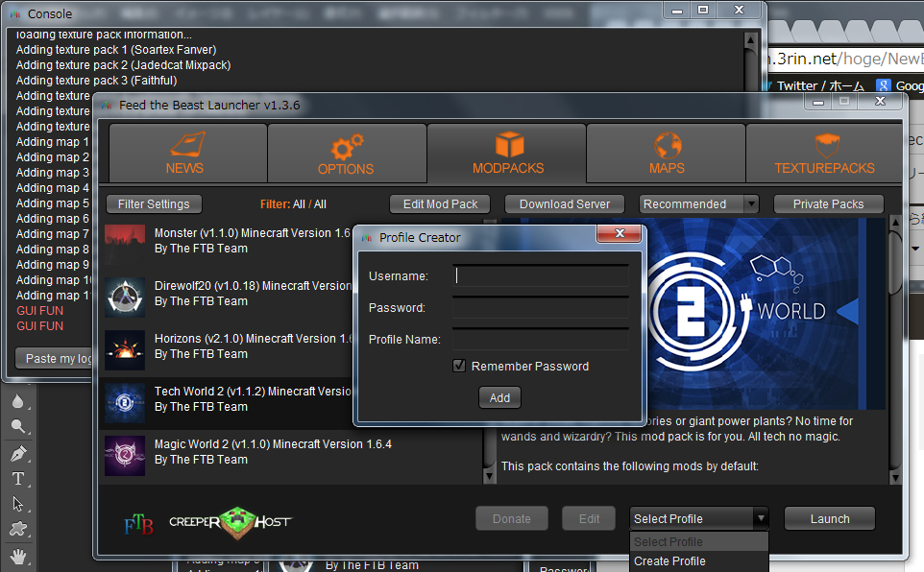Click the Console scrollbar up arrow
This screenshot has height=572, width=924.
click(750, 40)
